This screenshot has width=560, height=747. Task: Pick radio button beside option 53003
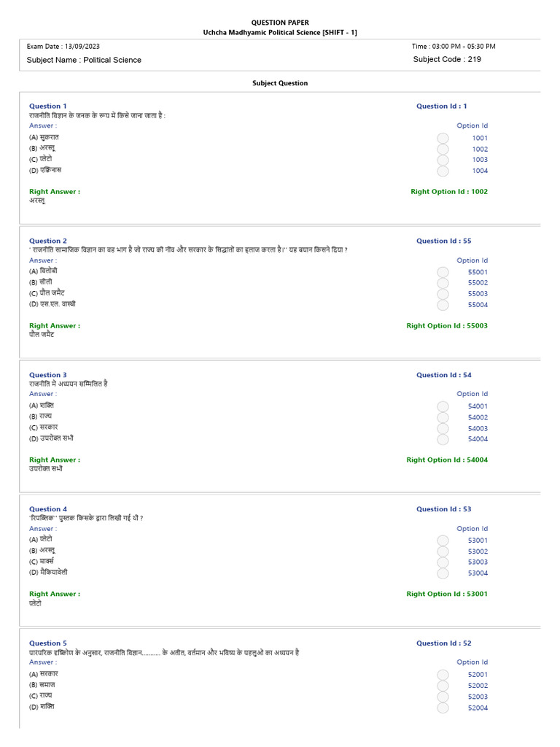tap(443, 562)
